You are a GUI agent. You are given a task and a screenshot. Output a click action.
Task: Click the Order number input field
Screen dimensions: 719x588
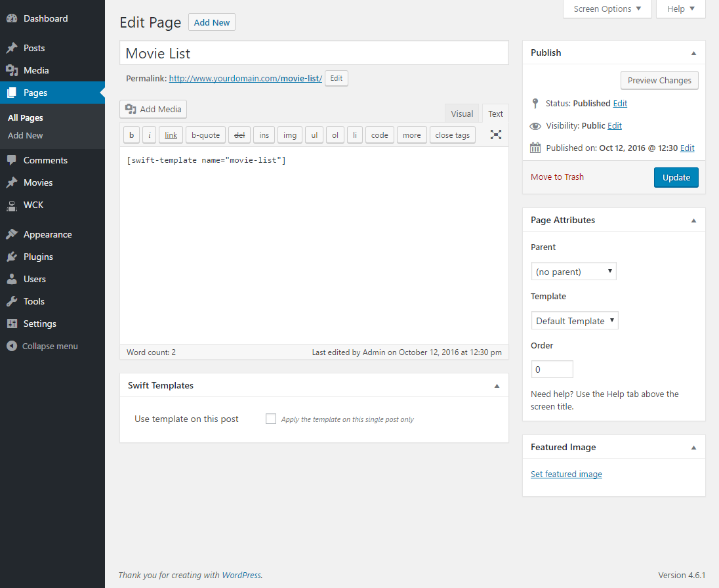(552, 369)
